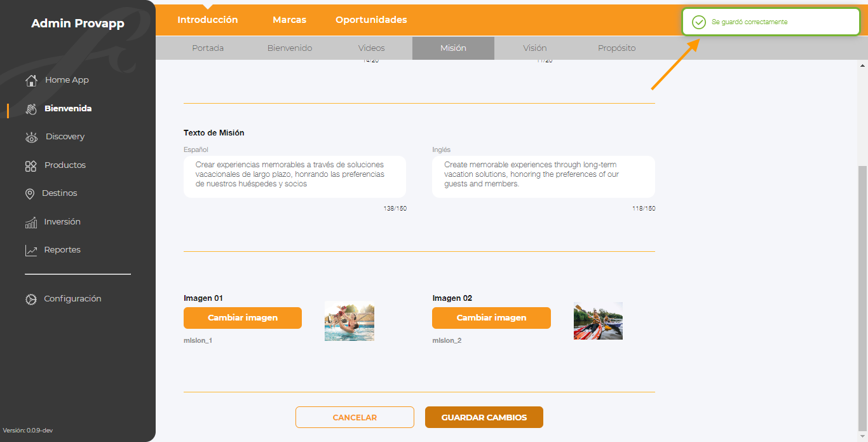Viewport: 868px width, 442px height.
Task: Click the 'mision_2' file name
Action: (x=447, y=341)
